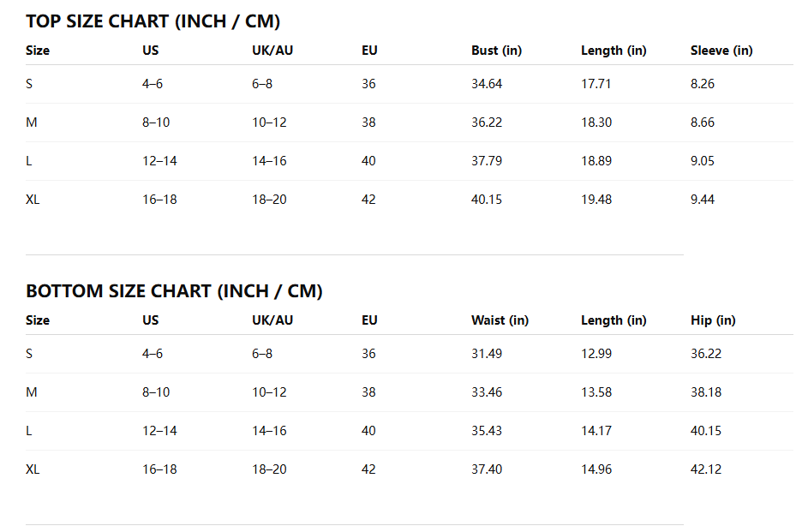
Task: Select the 42.12 hip value
Action: (x=706, y=469)
